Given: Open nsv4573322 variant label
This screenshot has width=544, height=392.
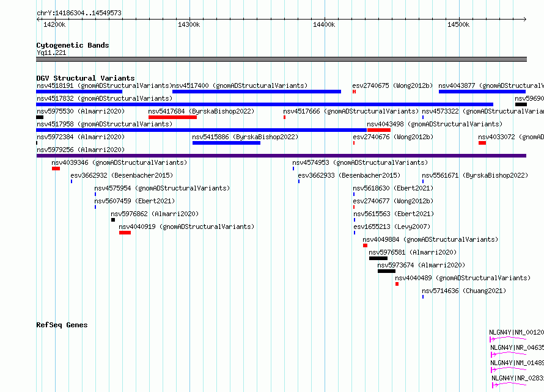Looking at the screenshot, I should (x=483, y=111).
